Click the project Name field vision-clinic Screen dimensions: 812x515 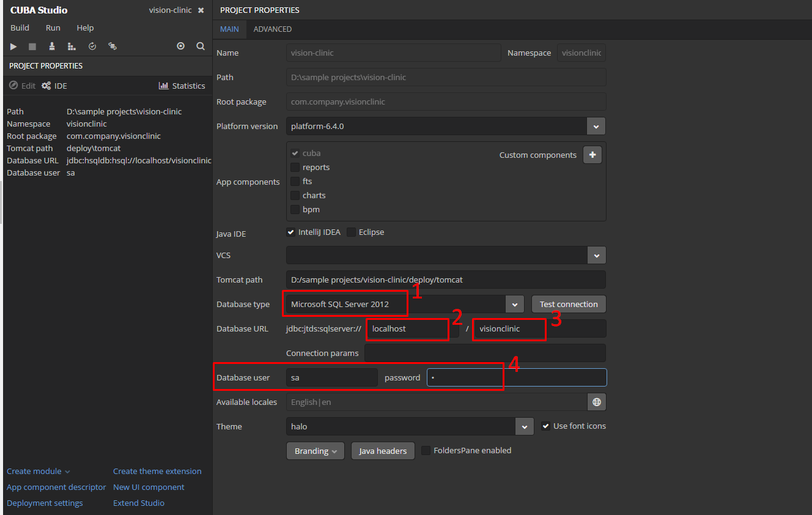(393, 53)
